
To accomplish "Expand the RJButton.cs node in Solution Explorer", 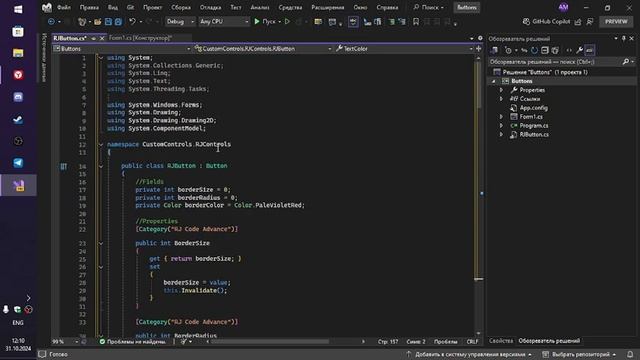I will tap(502, 135).
